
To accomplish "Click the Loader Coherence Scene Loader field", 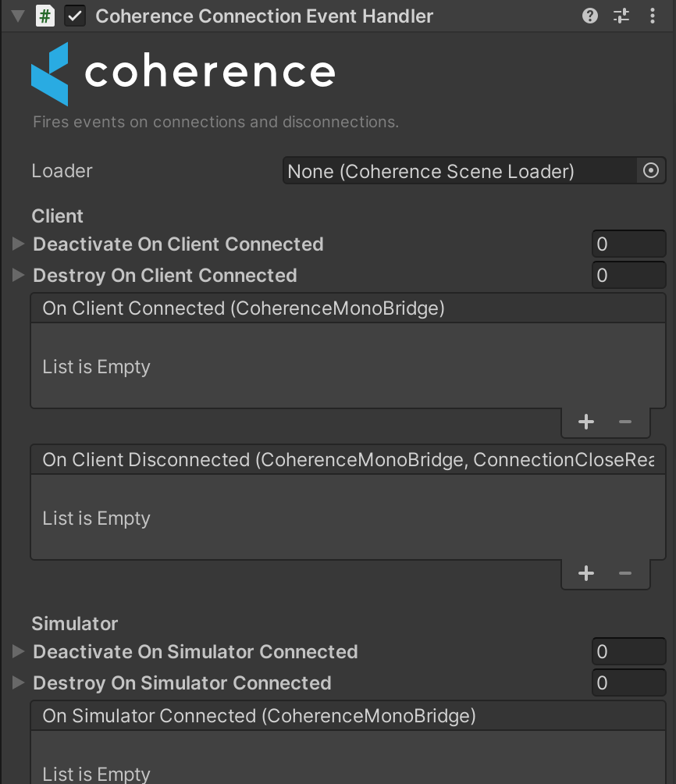I will 461,171.
